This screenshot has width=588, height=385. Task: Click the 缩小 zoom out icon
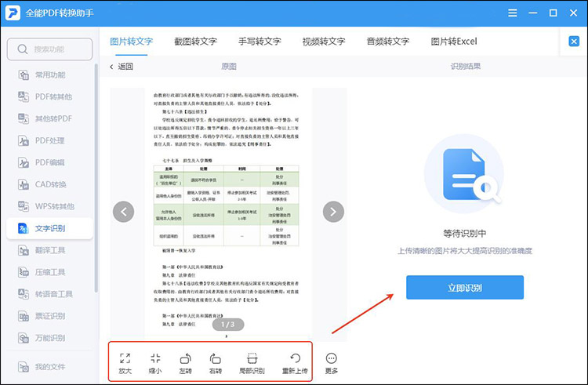click(155, 358)
